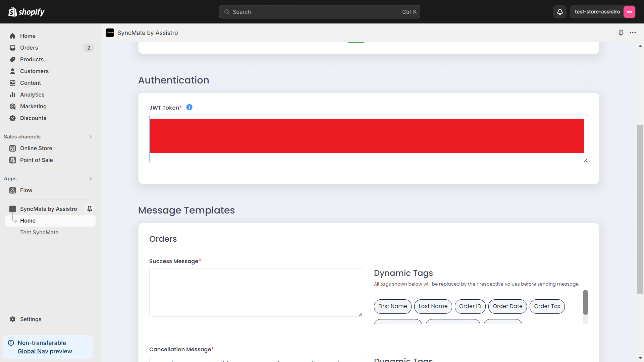
Task: Open Analytics from sidebar
Action: (x=32, y=95)
